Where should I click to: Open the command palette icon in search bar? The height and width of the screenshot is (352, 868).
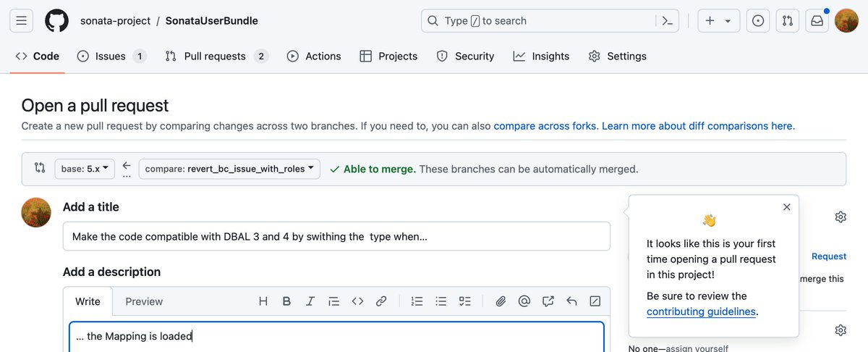pyautogui.click(x=666, y=21)
